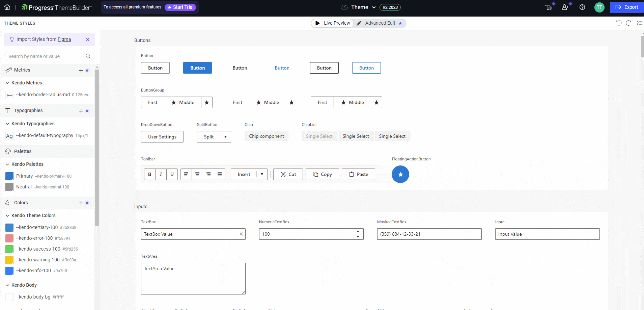The width and height of the screenshot is (644, 310).
Task: Collapse the Kendo Typographies group
Action: click(7, 124)
